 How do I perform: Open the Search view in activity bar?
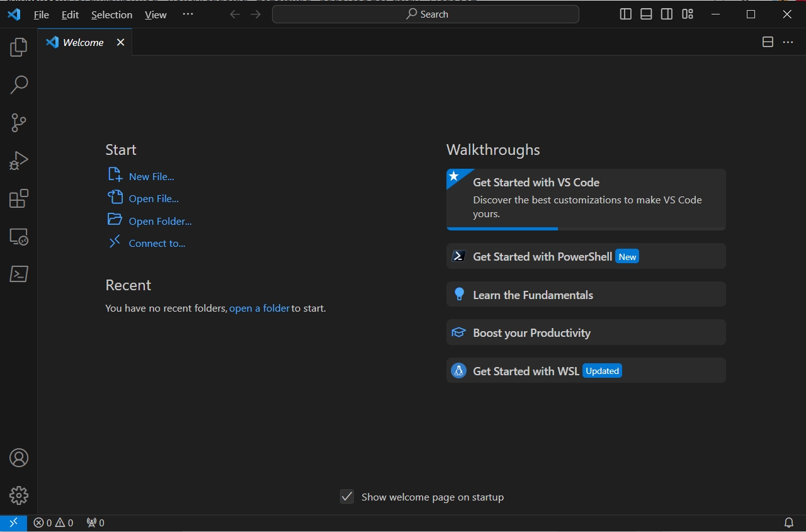click(18, 85)
